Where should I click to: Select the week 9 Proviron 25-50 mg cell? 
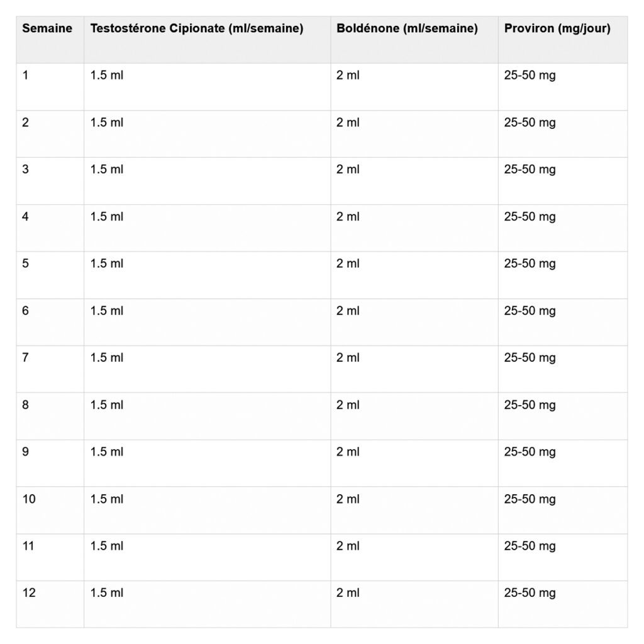(530, 452)
